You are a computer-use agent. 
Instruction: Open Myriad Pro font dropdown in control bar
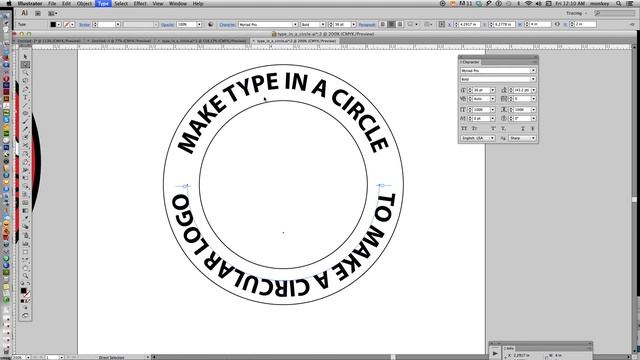click(x=295, y=24)
